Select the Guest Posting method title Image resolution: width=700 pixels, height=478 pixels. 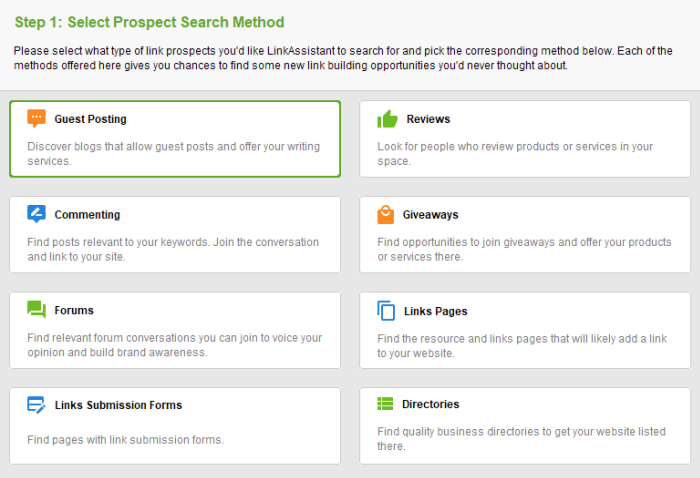point(90,119)
